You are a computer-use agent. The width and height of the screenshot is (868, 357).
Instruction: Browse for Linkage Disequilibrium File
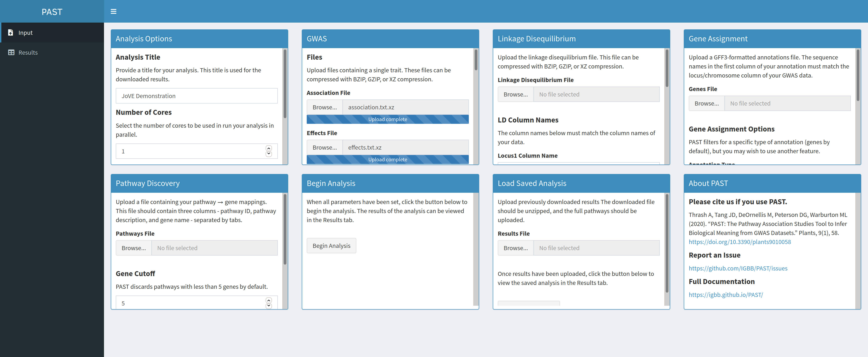[516, 95]
